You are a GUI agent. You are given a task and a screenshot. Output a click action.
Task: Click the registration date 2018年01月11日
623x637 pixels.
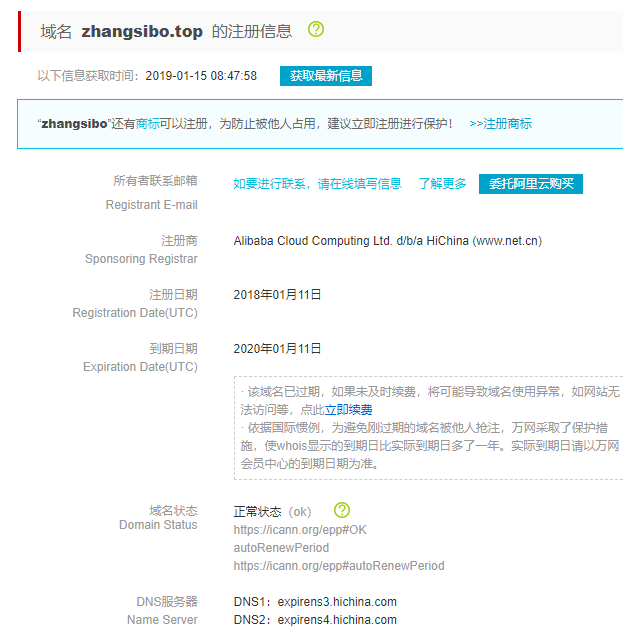point(277,295)
